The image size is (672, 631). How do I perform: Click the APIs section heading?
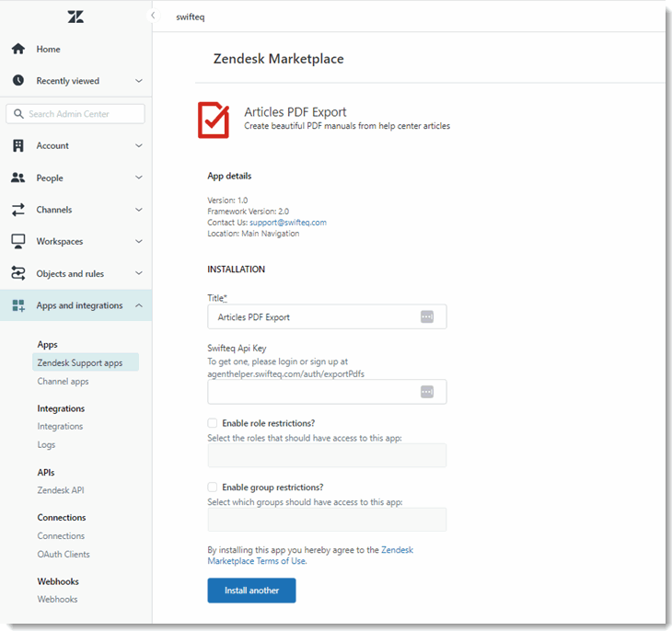click(x=46, y=472)
